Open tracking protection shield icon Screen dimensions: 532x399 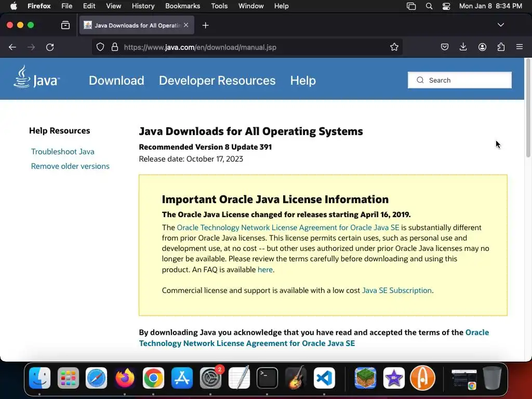100,47
